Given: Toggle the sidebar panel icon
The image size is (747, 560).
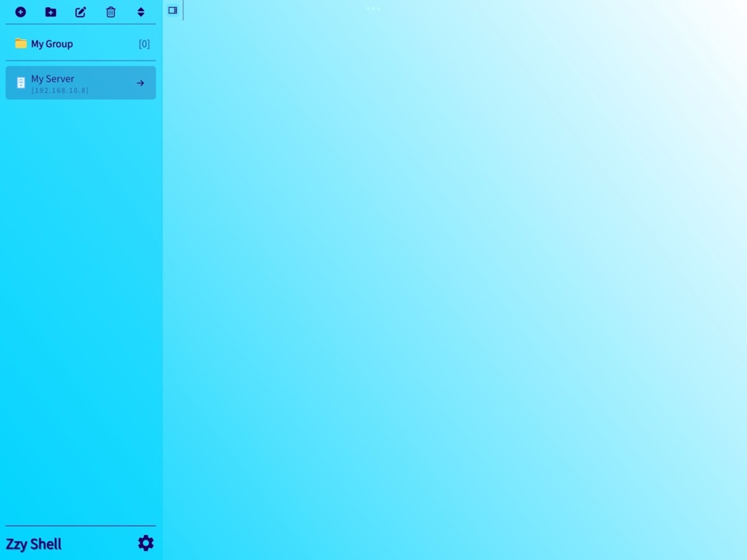Looking at the screenshot, I should 172,10.
